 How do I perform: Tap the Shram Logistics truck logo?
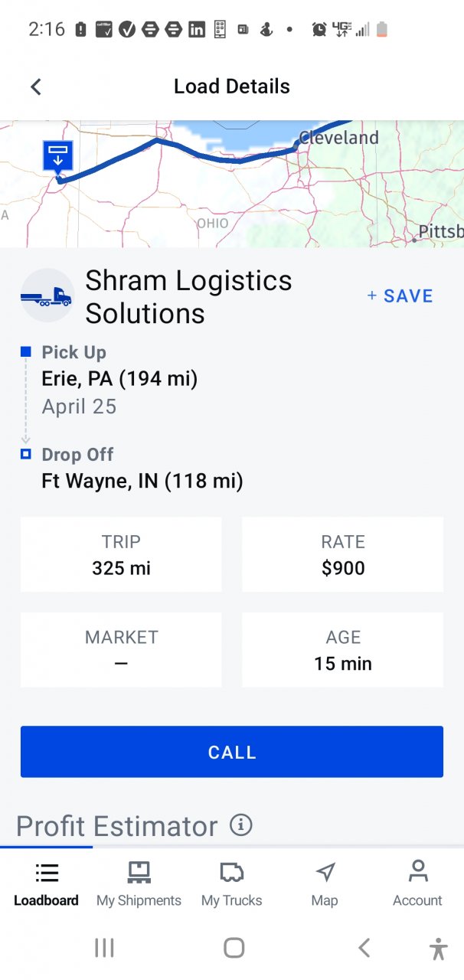[47, 296]
